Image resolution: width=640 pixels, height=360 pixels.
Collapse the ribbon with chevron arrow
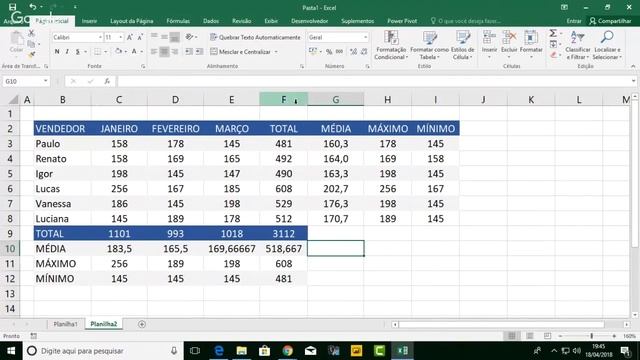point(633,66)
